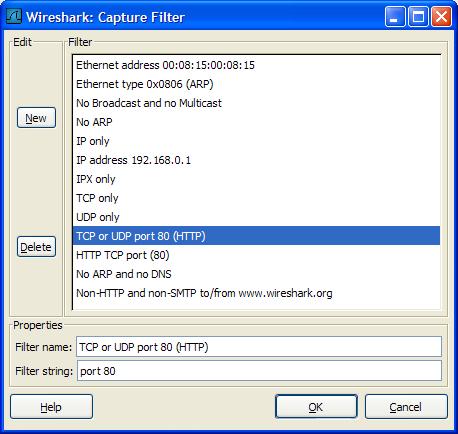Viewport: 458px width, 434px height.
Task: Minimize the Capture Filter window
Action: (395, 16)
